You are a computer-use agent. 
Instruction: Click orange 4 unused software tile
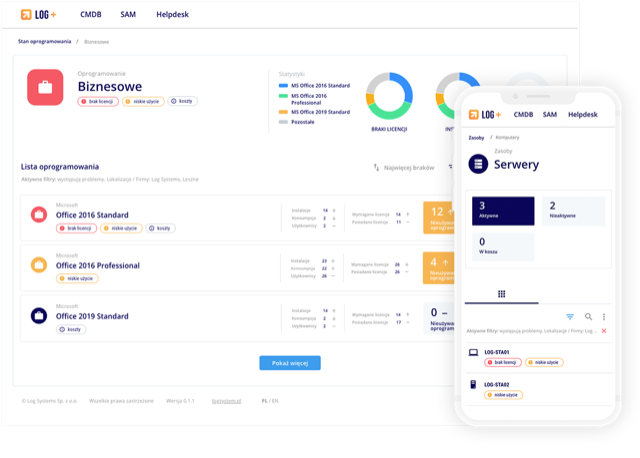(x=439, y=268)
